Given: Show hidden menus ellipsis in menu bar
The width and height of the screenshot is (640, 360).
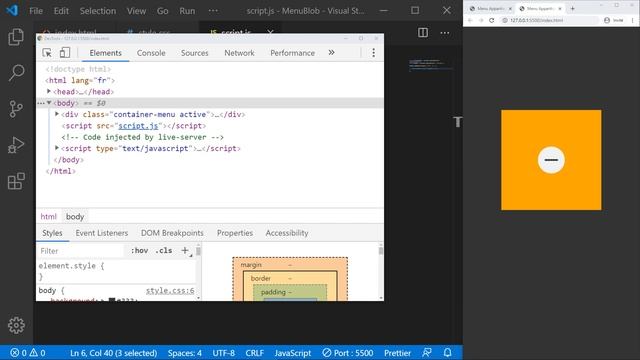Looking at the screenshot, I should pos(213,11).
